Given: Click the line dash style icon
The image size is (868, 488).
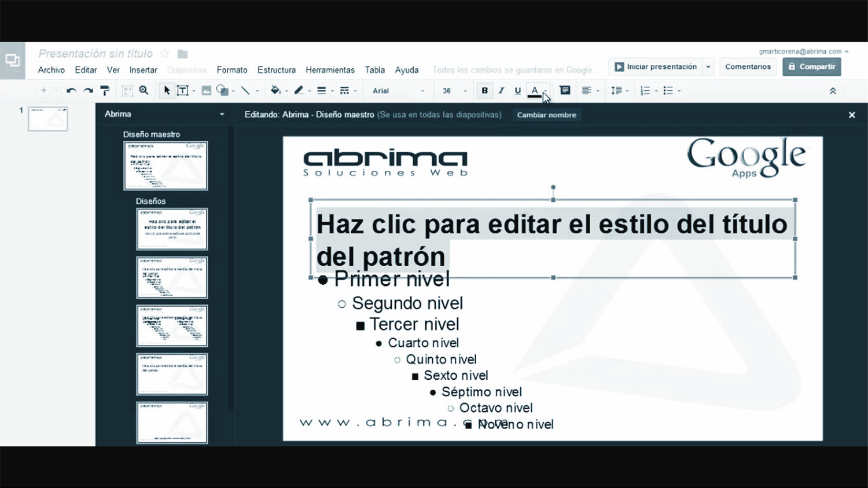Looking at the screenshot, I should [344, 90].
